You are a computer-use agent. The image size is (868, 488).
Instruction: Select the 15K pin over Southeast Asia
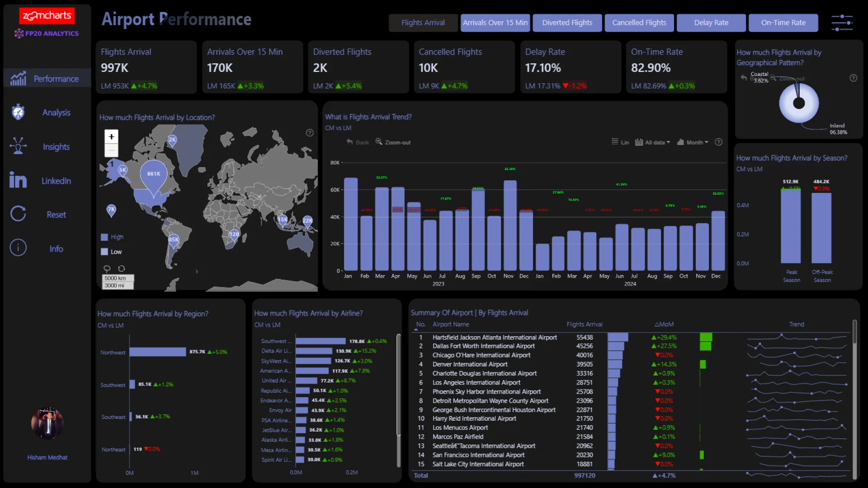click(283, 221)
